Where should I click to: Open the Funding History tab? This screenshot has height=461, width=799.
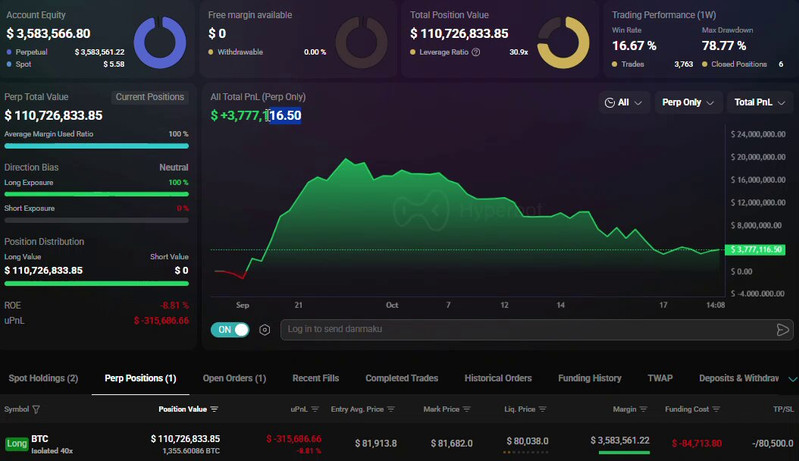(x=590, y=378)
